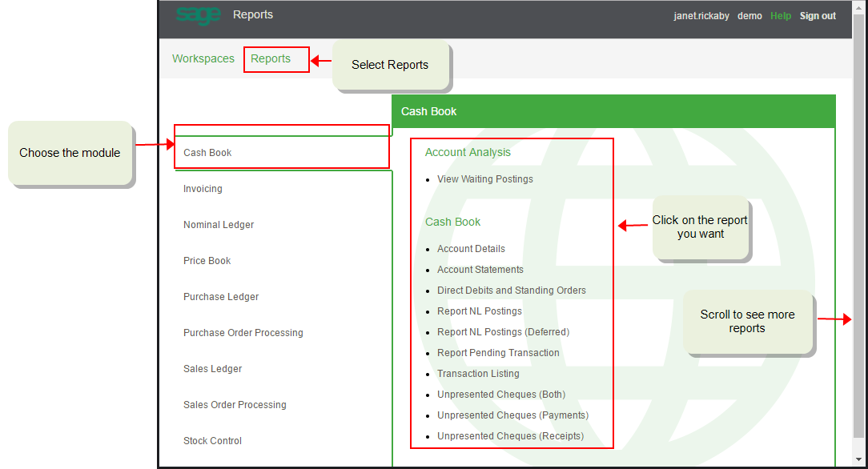
Task: Click the scrollbar down arrow
Action: tap(858, 460)
